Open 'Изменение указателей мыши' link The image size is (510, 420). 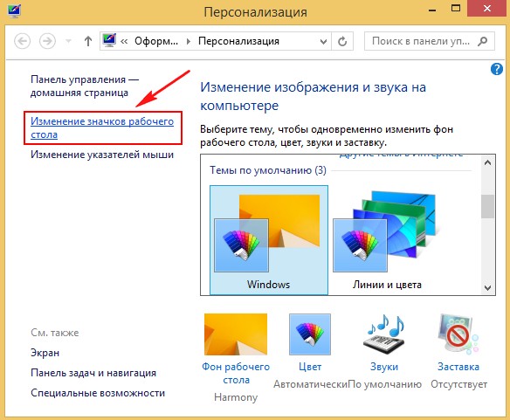point(102,155)
